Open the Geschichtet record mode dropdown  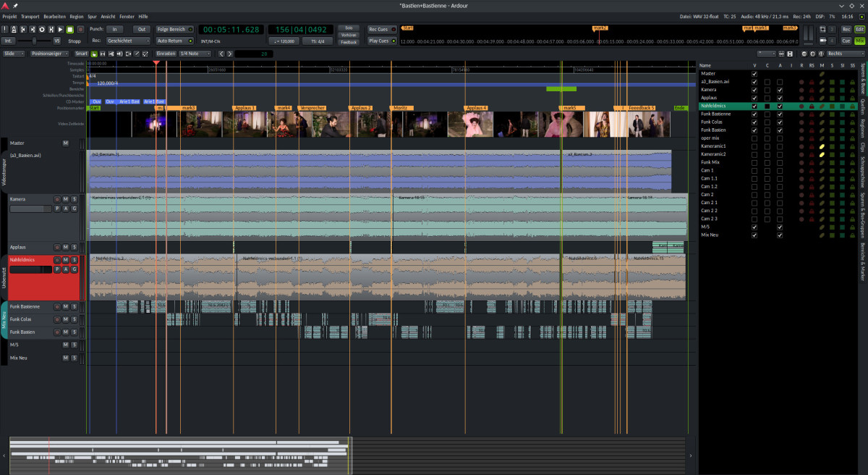(128, 41)
